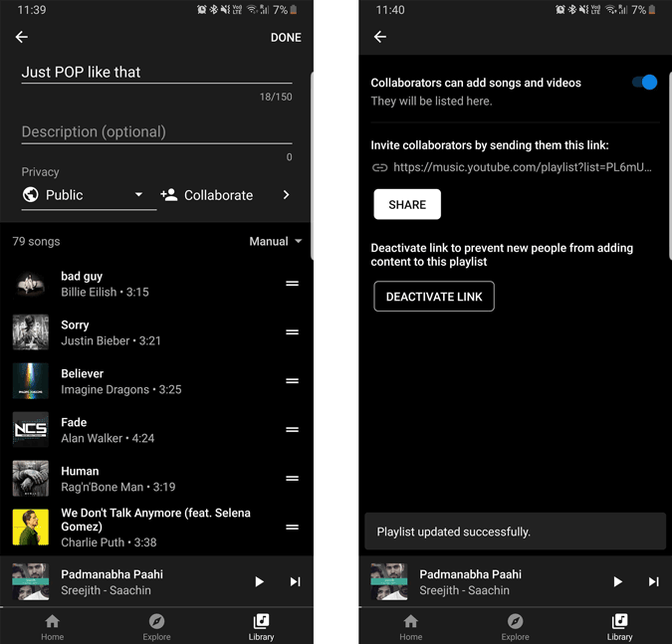Open the Manual sort order dropdown
The width and height of the screenshot is (672, 644).
point(276,241)
